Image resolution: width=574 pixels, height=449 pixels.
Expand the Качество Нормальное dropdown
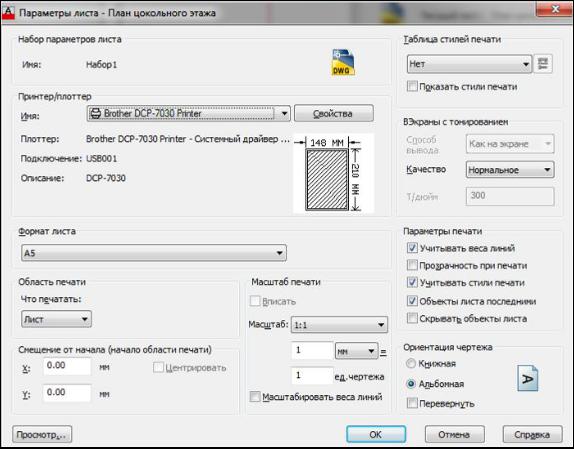510,170
